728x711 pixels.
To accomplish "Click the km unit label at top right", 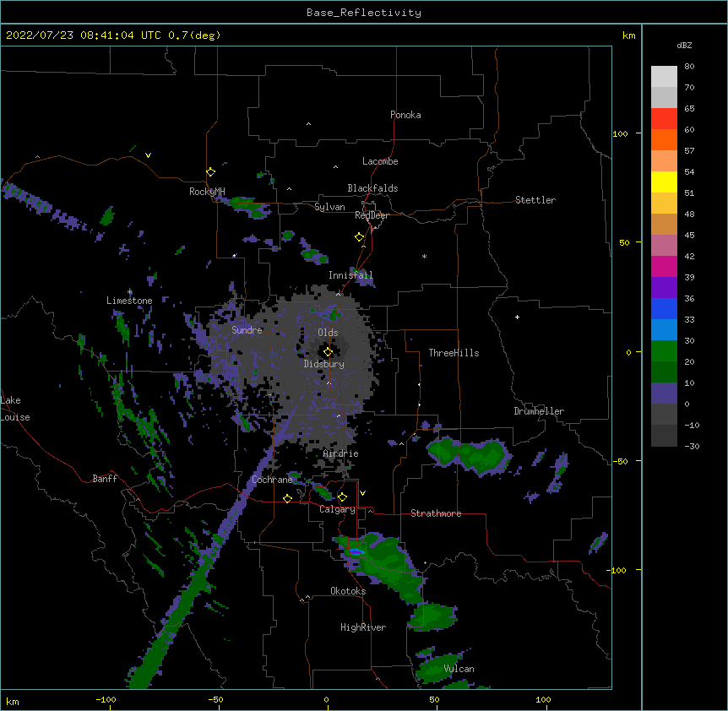I will (628, 35).
